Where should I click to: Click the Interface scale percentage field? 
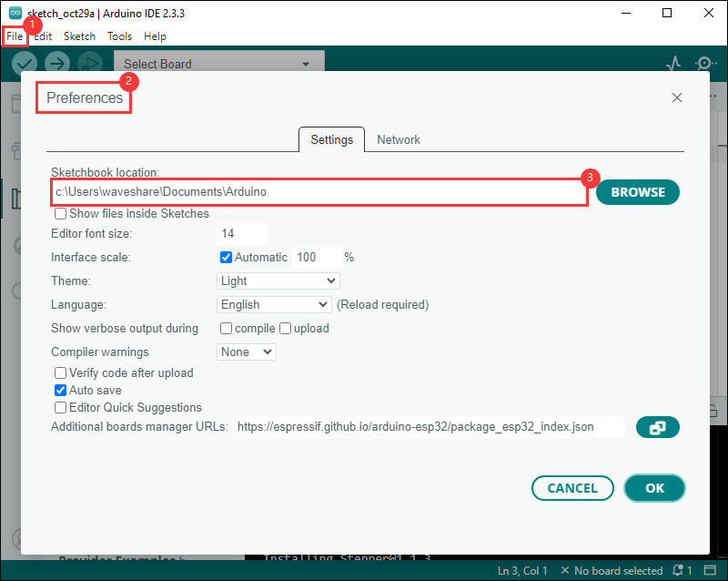[x=318, y=258]
